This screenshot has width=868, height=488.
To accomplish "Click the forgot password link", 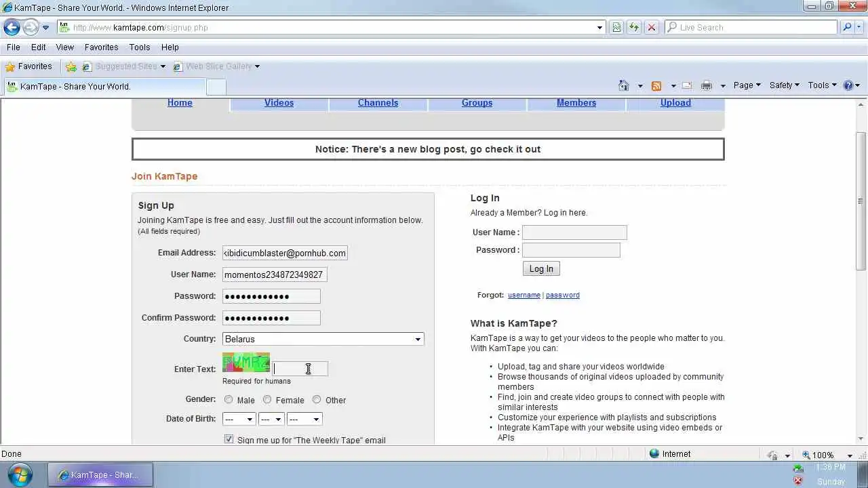I will (x=563, y=296).
